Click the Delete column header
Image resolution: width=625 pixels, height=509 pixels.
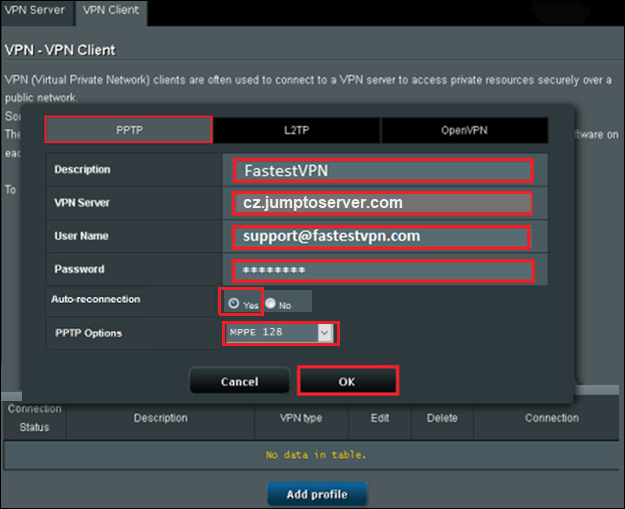point(442,418)
